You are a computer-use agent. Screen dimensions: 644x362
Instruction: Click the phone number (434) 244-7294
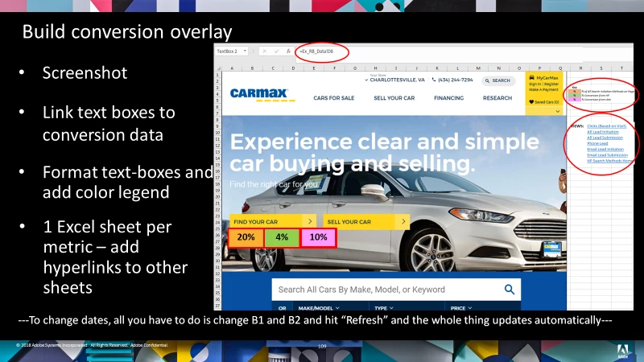pyautogui.click(x=455, y=80)
